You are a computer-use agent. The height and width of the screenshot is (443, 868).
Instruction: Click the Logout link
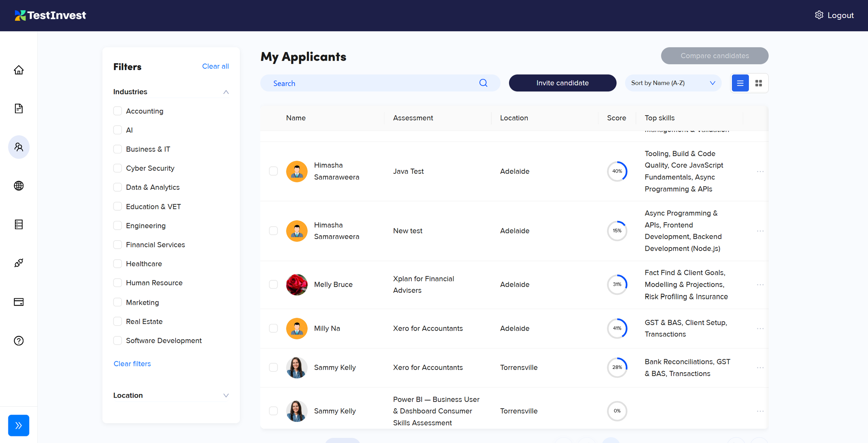[x=840, y=15]
